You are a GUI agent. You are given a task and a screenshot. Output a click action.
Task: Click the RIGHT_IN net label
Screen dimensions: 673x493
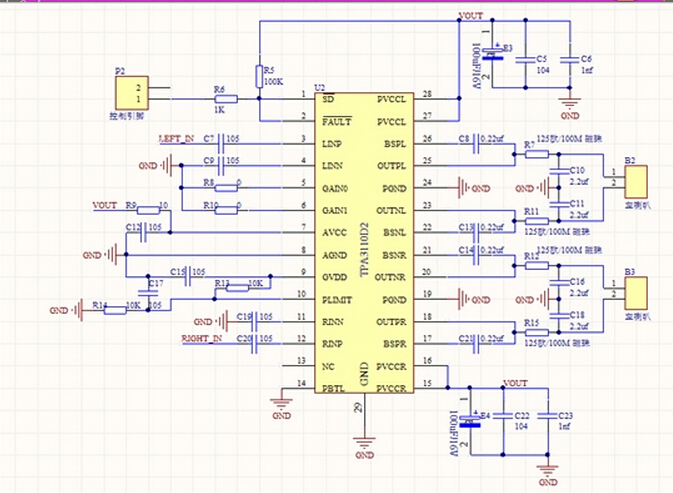(202, 339)
